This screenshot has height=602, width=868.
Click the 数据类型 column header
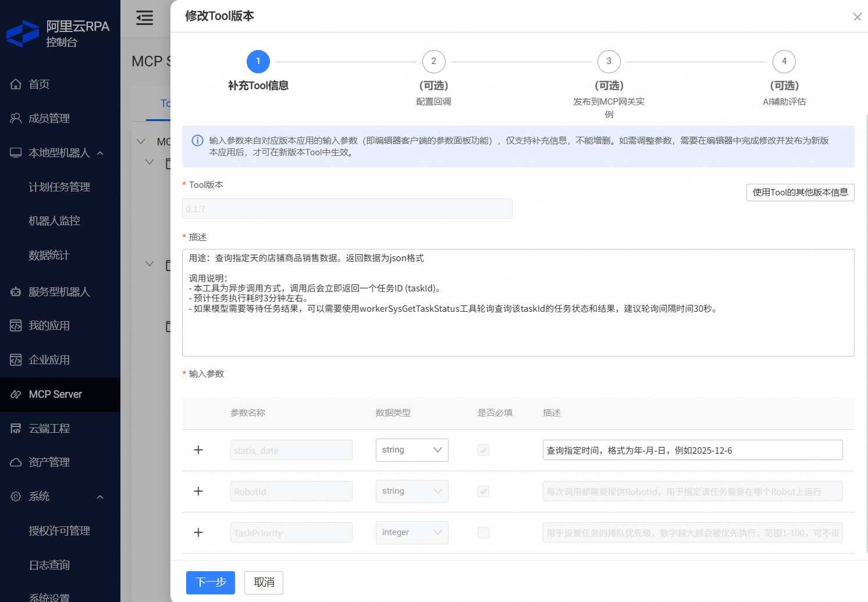tap(393, 413)
